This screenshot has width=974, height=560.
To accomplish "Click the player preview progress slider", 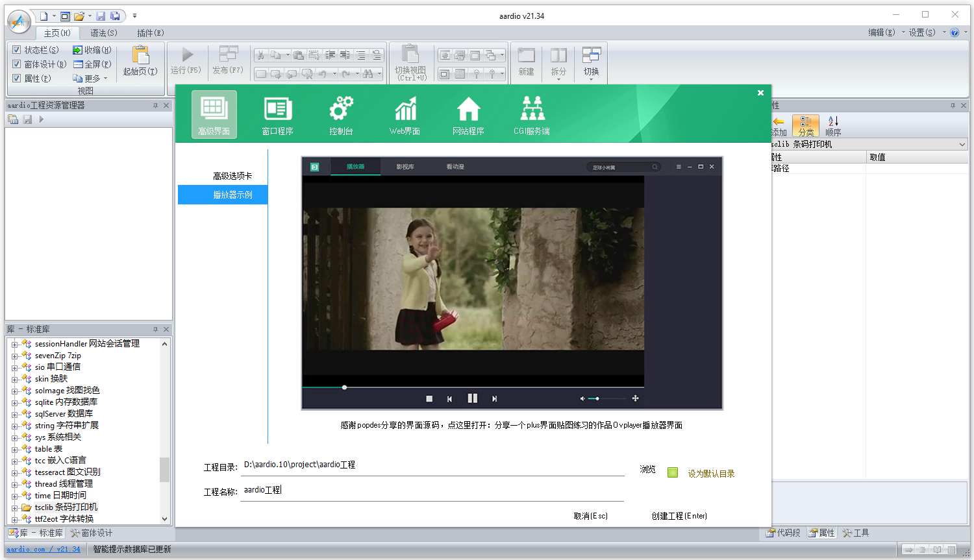I will pos(345,387).
